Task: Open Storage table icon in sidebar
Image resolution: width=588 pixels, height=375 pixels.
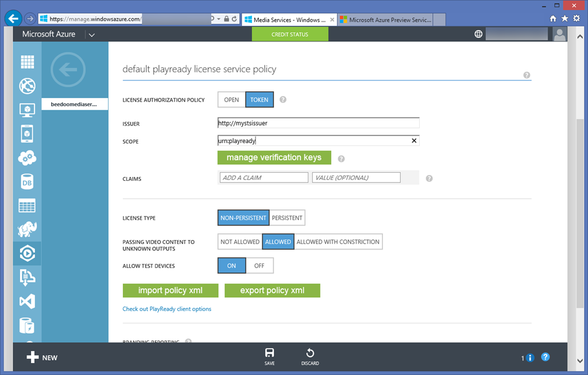Action: coord(27,206)
